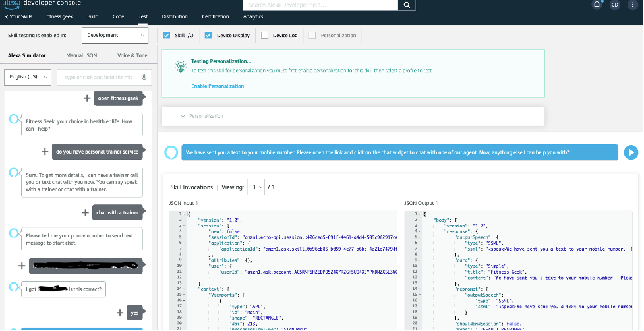Click Alexa ring icon beside 'Please tell me your phone' reply

click(14, 233)
